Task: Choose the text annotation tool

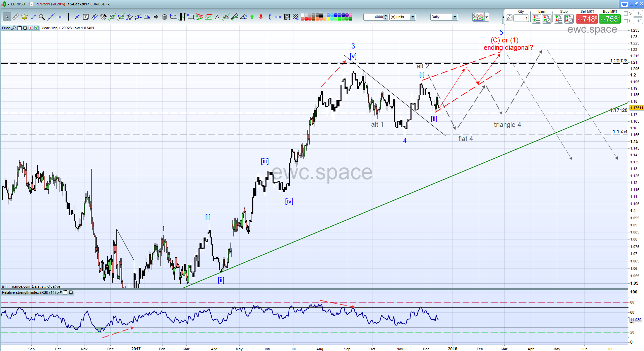Action: pyautogui.click(x=86, y=17)
